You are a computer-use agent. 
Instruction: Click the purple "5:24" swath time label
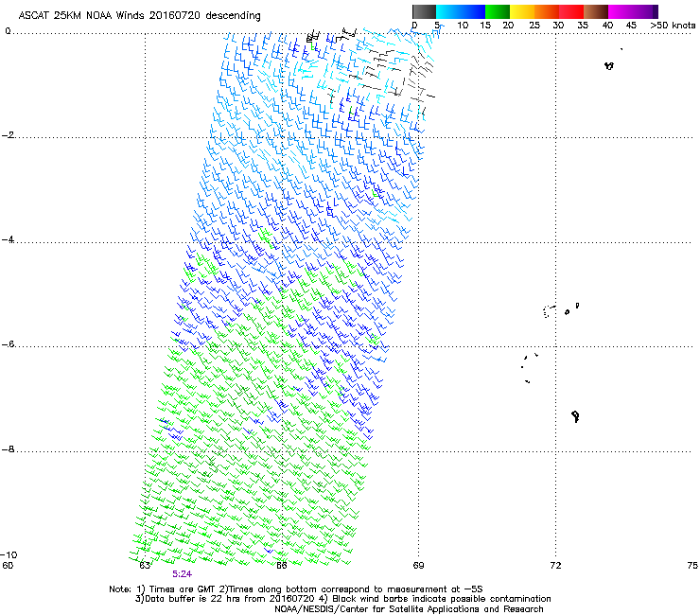(183, 574)
